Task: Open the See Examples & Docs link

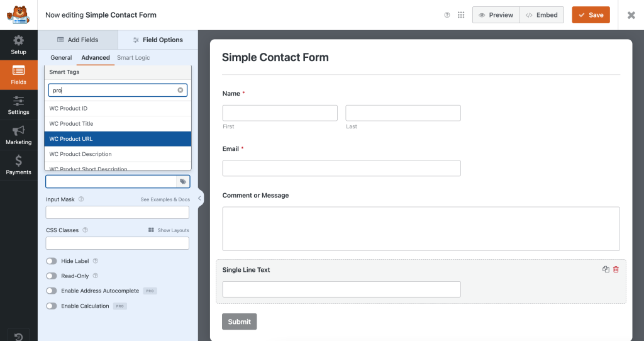Action: click(x=165, y=199)
